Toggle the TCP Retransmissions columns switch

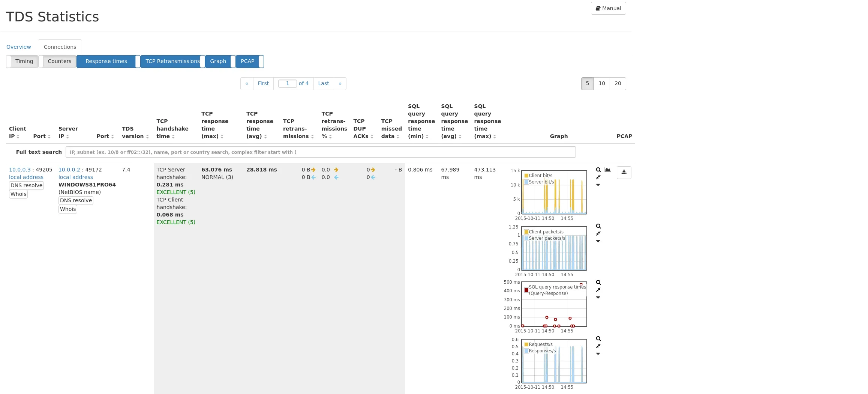tap(172, 62)
